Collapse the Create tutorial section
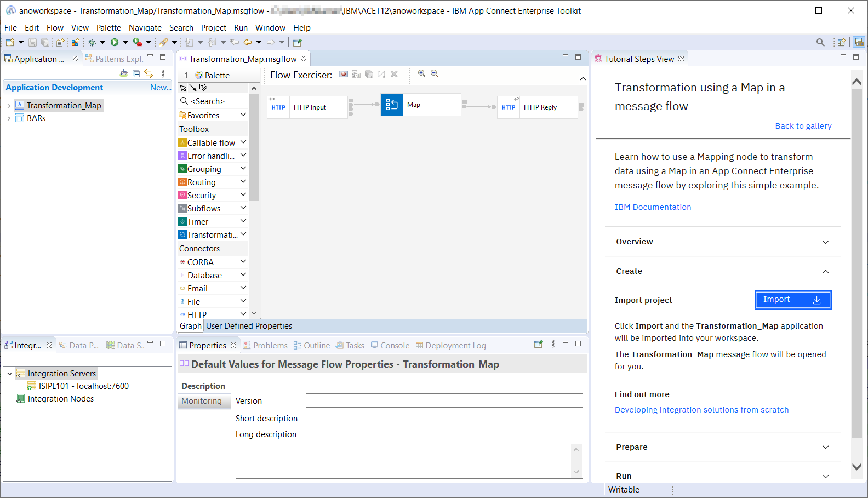The width and height of the screenshot is (868, 498). coord(825,271)
